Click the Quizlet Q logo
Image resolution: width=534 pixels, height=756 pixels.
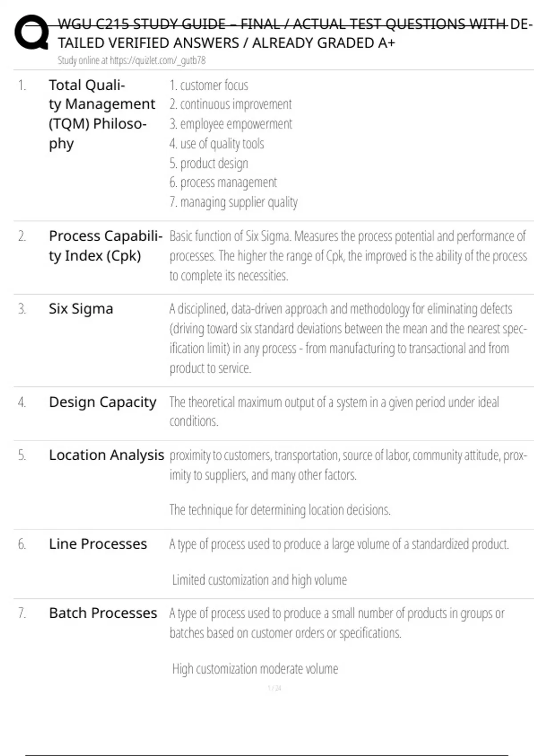pyautogui.click(x=31, y=32)
